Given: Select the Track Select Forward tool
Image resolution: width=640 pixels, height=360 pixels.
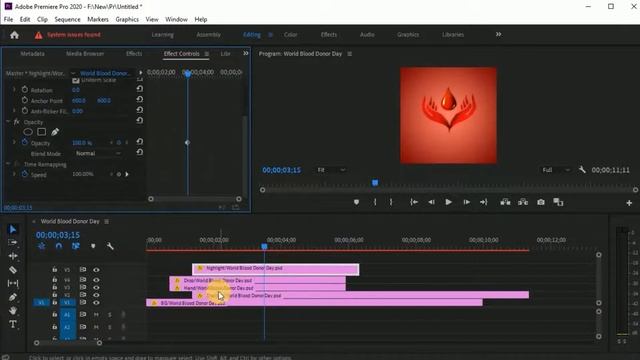Looking at the screenshot, I should pyautogui.click(x=13, y=242).
